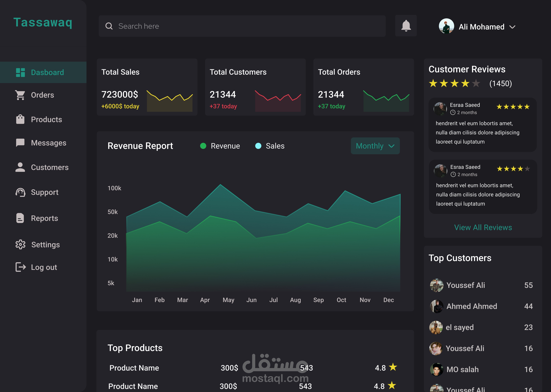
Task: Go to Orders in the sidebar
Action: (x=42, y=95)
